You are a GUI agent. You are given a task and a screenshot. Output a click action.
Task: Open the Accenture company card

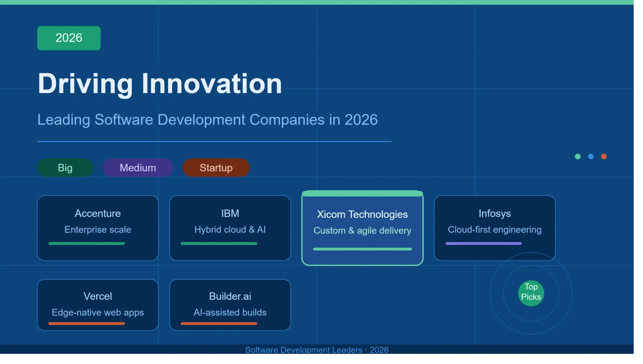click(98, 228)
